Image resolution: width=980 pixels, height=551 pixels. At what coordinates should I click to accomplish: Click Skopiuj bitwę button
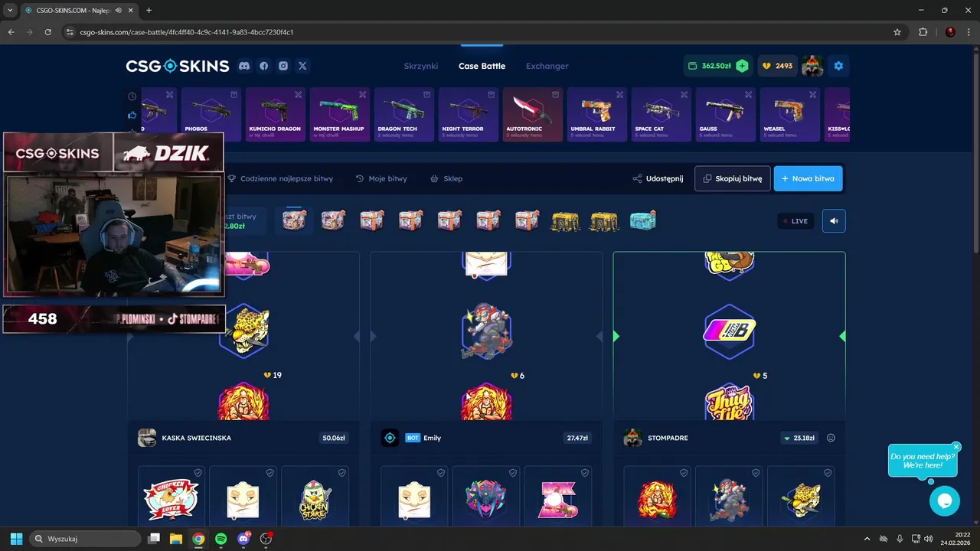tap(733, 178)
